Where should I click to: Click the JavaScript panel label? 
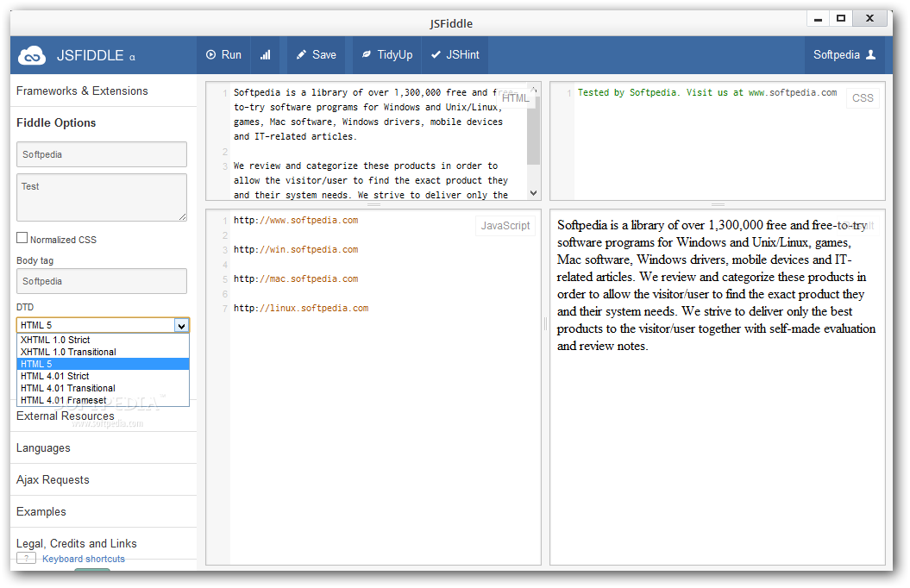point(505,226)
